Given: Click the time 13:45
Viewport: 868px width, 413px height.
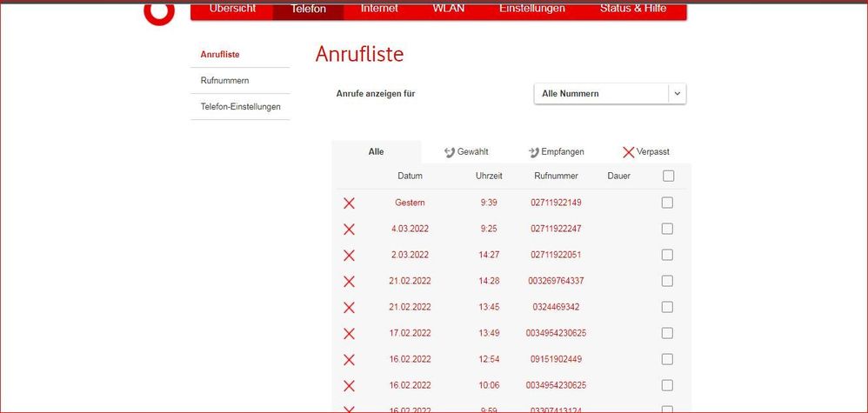Looking at the screenshot, I should 489,307.
